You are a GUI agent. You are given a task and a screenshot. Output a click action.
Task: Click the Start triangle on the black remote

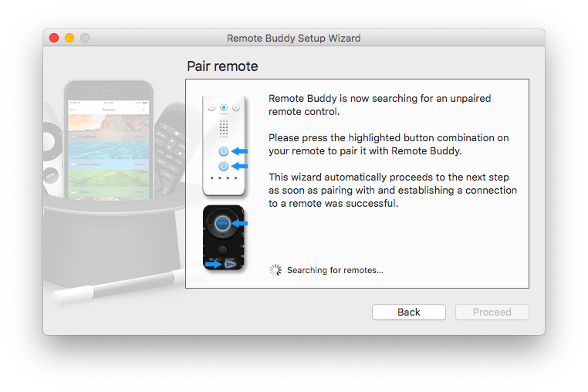(x=230, y=265)
